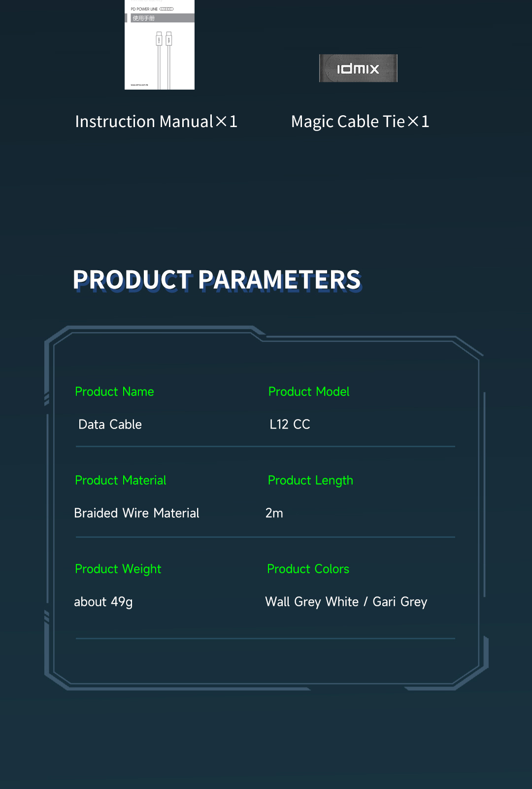Click the 'about 49g' weight value

click(103, 602)
